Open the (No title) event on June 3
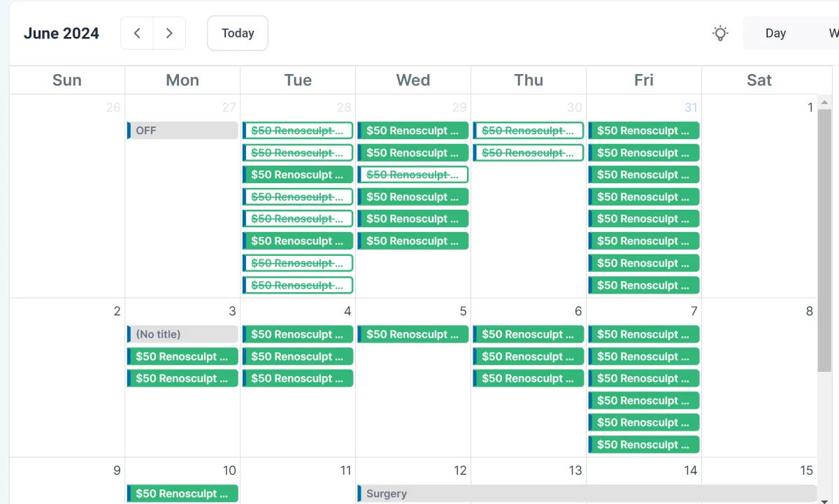The width and height of the screenshot is (839, 504). coord(182,334)
